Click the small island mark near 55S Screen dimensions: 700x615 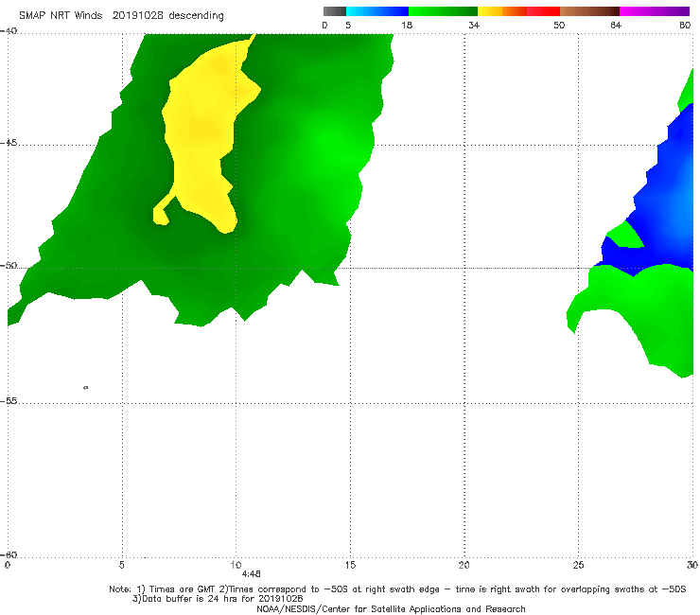tap(86, 387)
